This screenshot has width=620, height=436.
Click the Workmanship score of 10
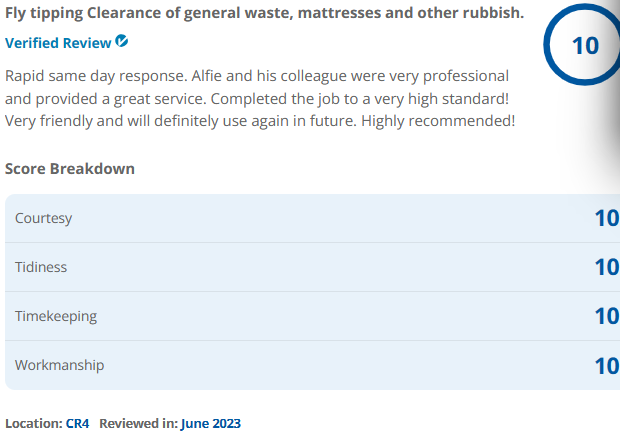pos(606,365)
